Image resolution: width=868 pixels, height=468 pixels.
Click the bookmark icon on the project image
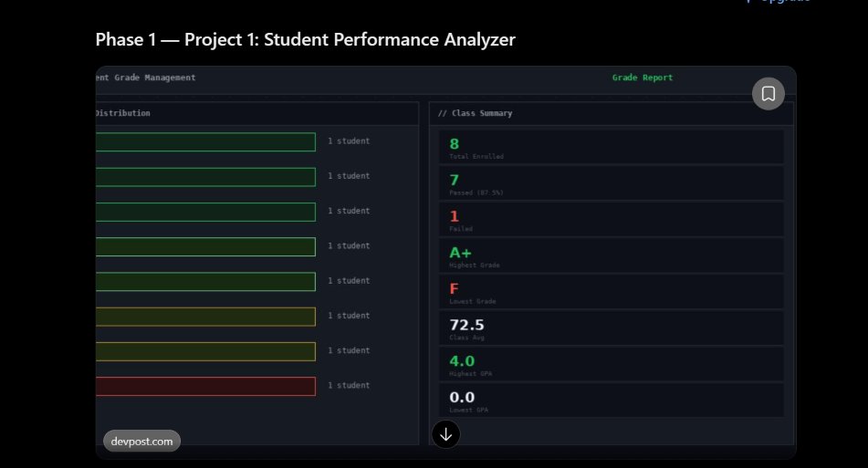point(768,93)
